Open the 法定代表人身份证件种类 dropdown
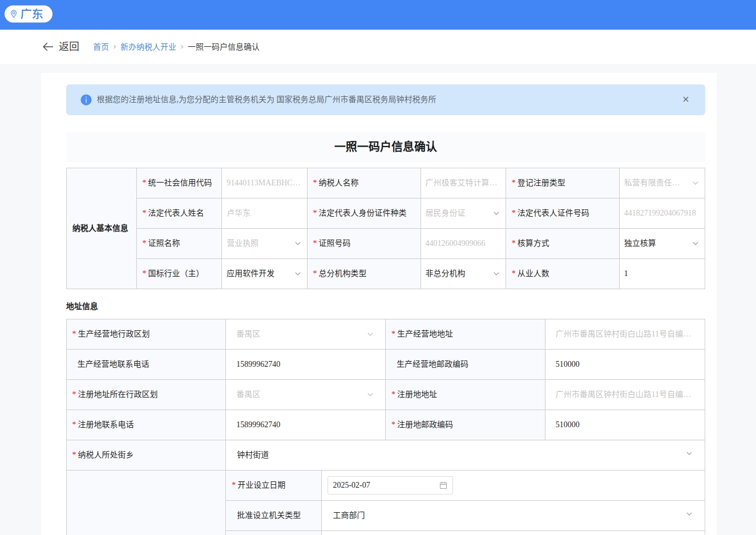The height and width of the screenshot is (535, 756). [x=463, y=213]
